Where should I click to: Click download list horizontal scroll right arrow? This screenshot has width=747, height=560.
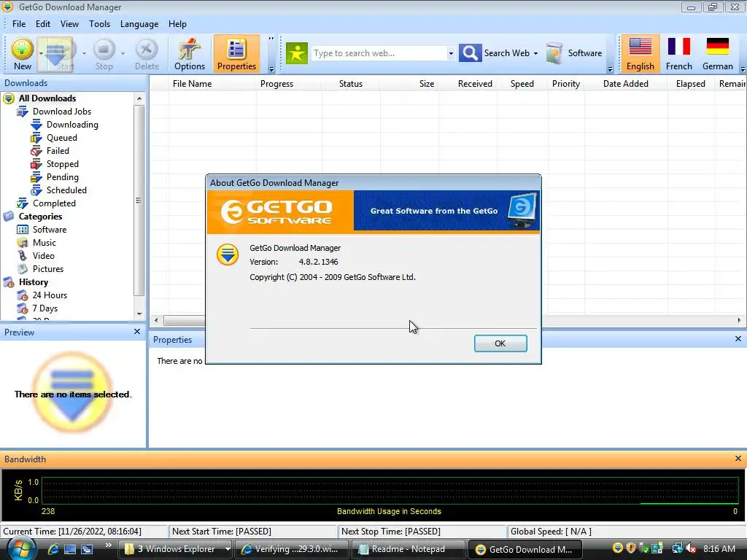[739, 321]
